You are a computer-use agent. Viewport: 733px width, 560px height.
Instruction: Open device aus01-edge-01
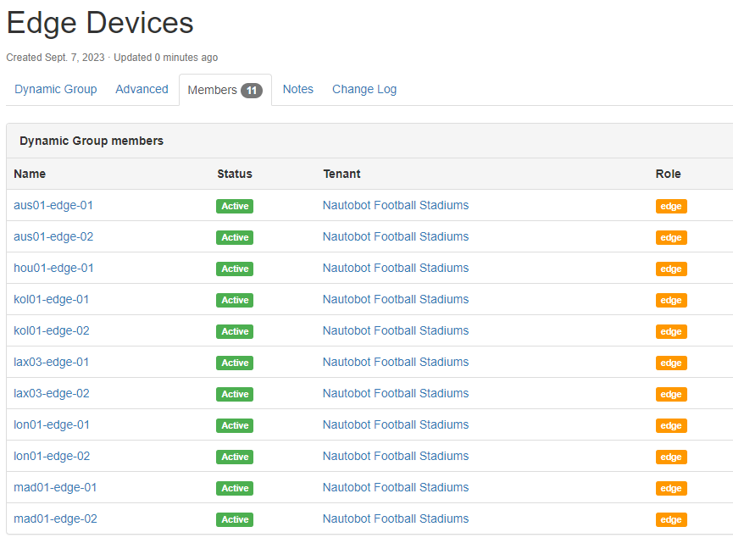point(53,205)
